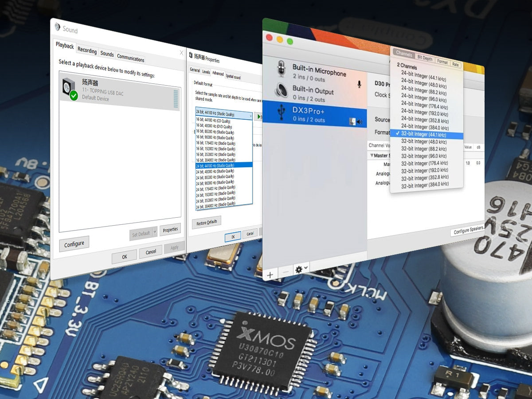Collapse the Master Stream disclosure triangle

372,155
